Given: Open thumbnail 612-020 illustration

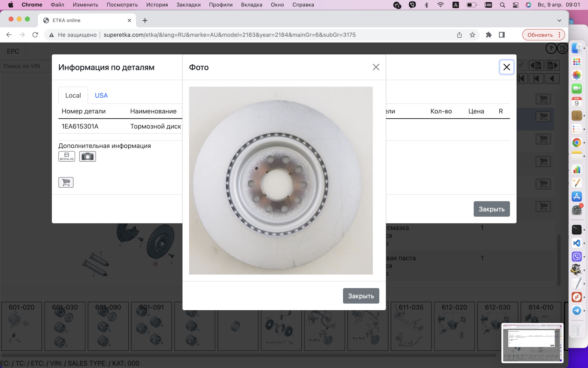Looking at the screenshot, I should 454,326.
